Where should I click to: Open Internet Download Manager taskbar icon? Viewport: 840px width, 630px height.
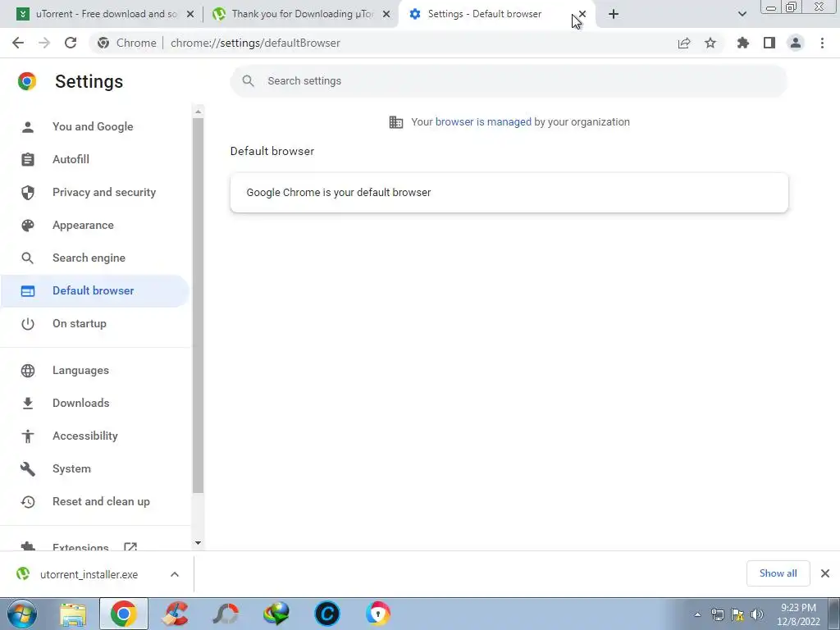click(276, 614)
